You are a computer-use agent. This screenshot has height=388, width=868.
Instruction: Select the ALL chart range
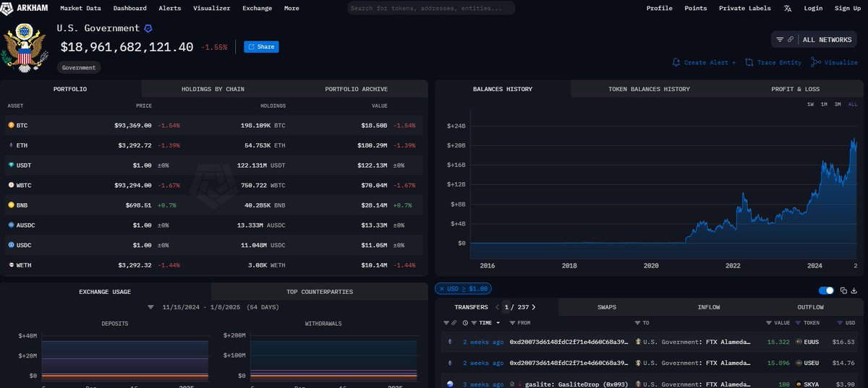pos(853,105)
